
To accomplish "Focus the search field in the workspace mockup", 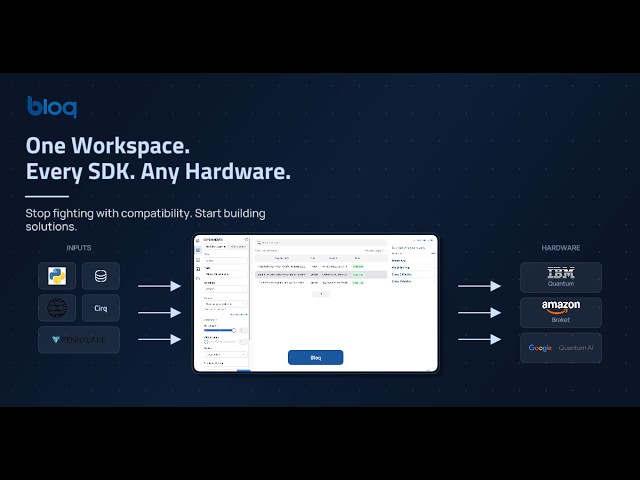I will point(321,242).
